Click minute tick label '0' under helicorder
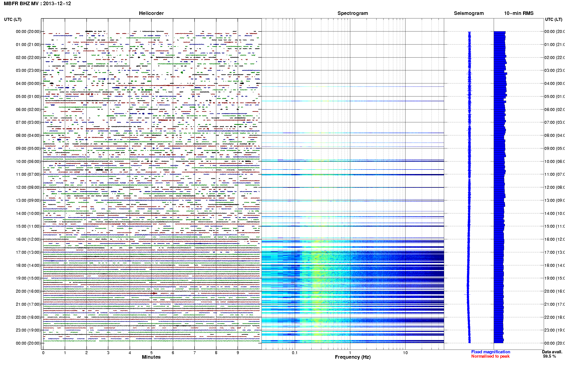This screenshot has height=368, width=588. (43, 353)
